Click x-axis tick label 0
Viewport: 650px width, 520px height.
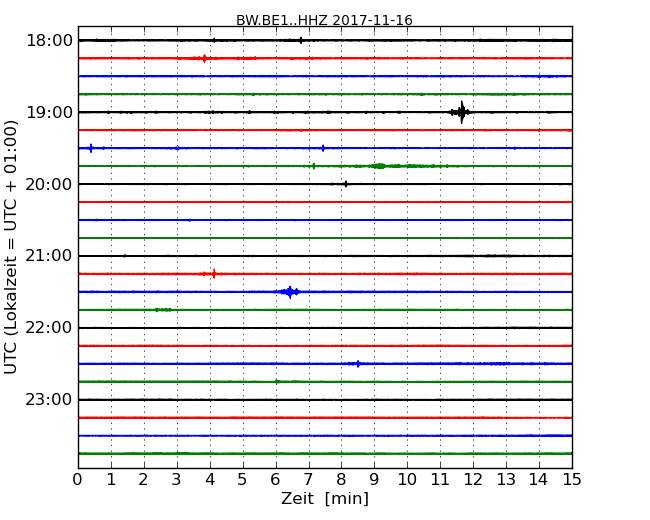(x=78, y=479)
